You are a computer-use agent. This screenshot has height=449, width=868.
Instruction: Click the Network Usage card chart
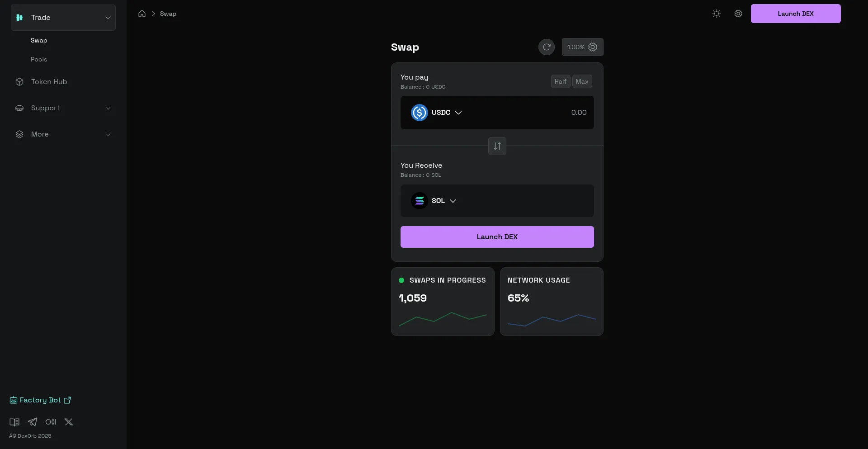tap(552, 320)
